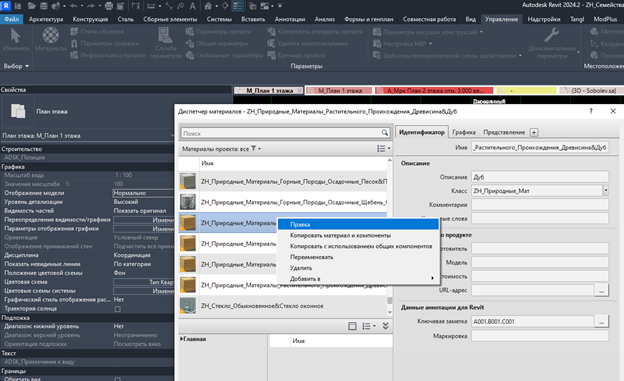Click the Shared Parameters ribbon icon
The height and width of the screenshot is (381, 624).
190,43
